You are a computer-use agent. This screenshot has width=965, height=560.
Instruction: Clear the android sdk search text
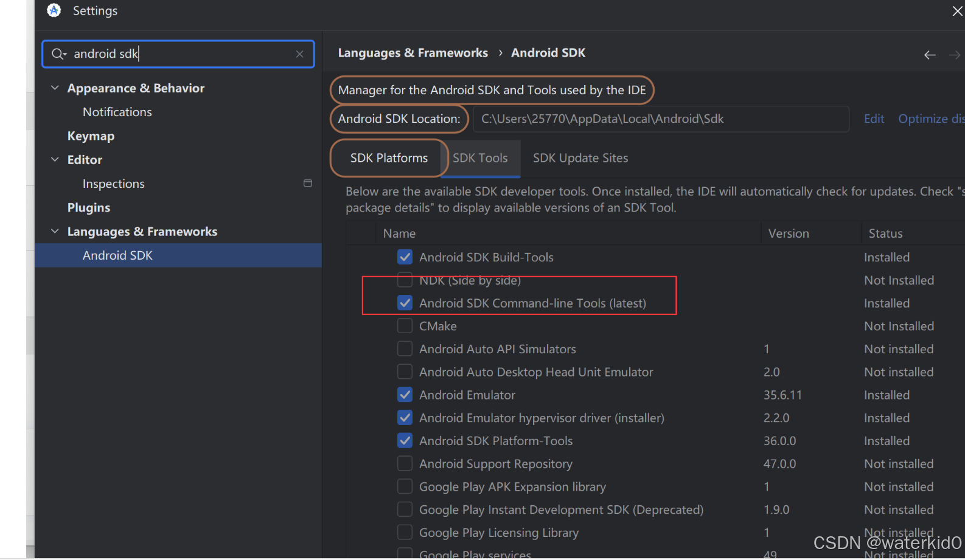[299, 54]
